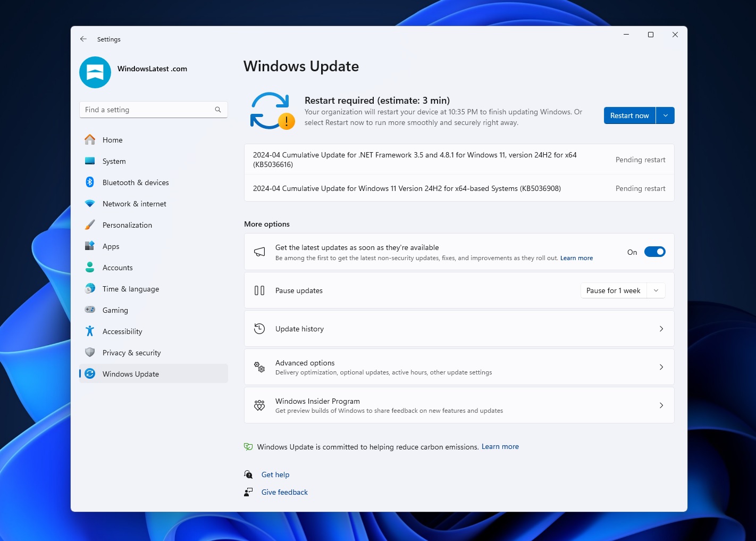
Task: Select Windows Update in the sidebar
Action: [130, 373]
